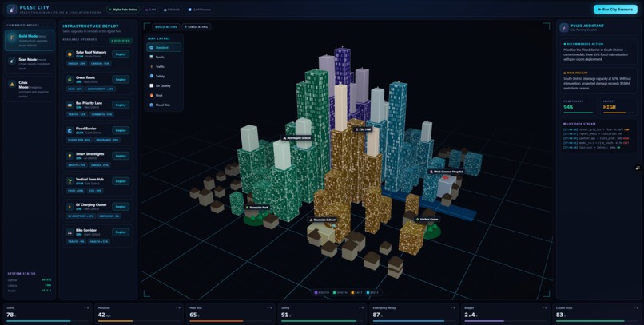Switch to Crisis Mode
Screen dimensions: 644x325
coord(29,89)
